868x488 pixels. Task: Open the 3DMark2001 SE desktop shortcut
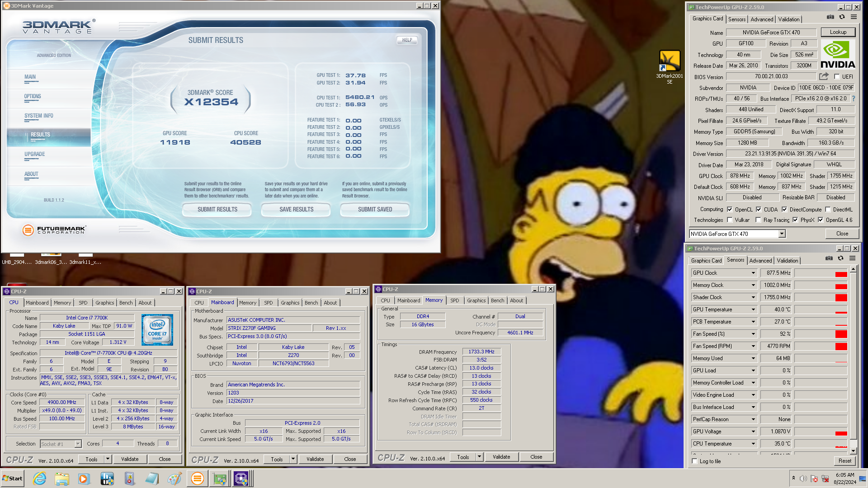click(670, 67)
